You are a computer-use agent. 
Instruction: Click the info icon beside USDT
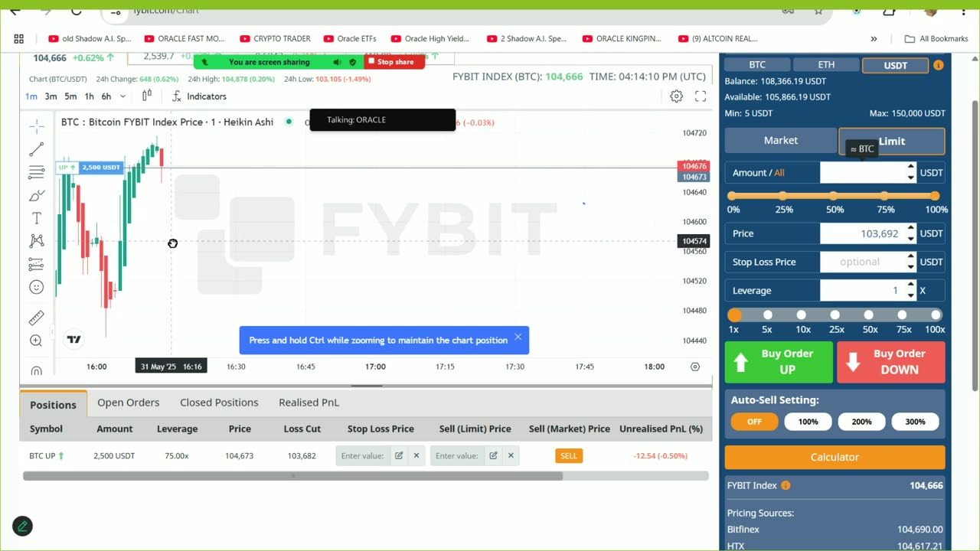[x=938, y=65]
